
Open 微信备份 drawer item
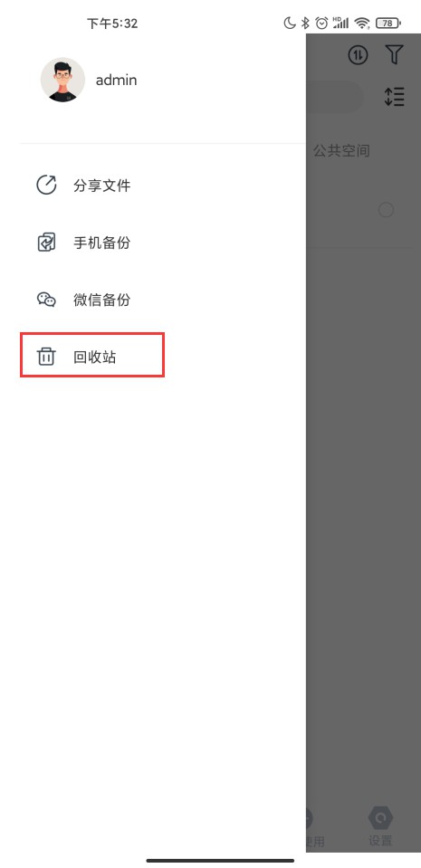(102, 300)
